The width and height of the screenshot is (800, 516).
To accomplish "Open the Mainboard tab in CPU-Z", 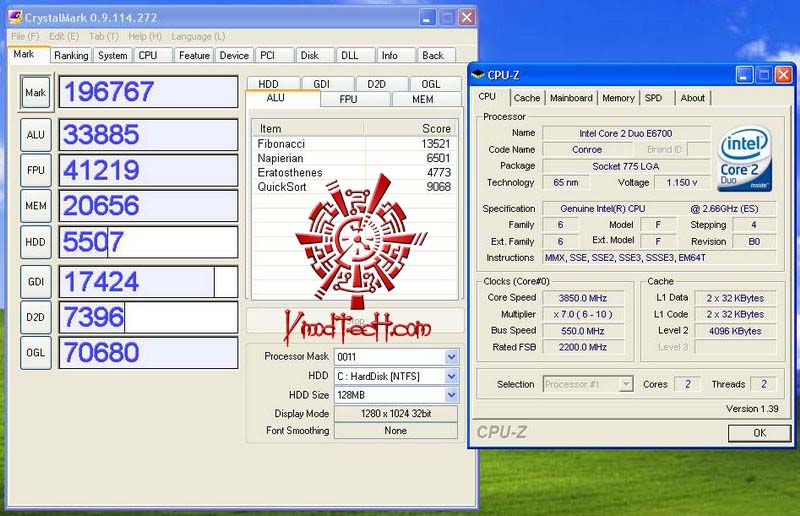I will point(571,97).
